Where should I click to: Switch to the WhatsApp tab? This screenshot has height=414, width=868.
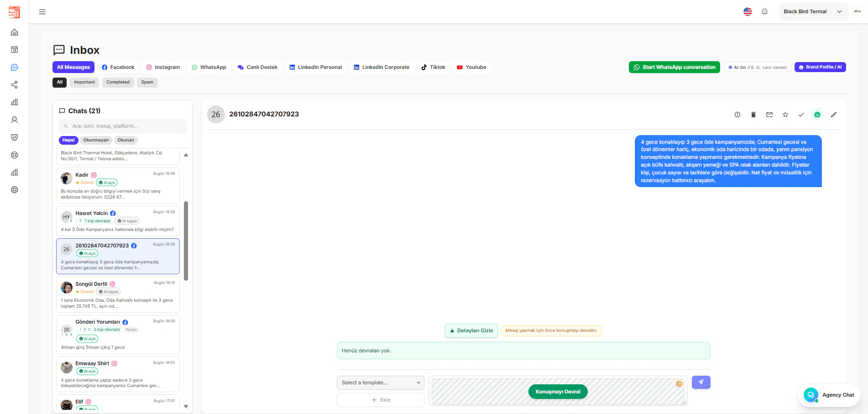click(x=209, y=67)
